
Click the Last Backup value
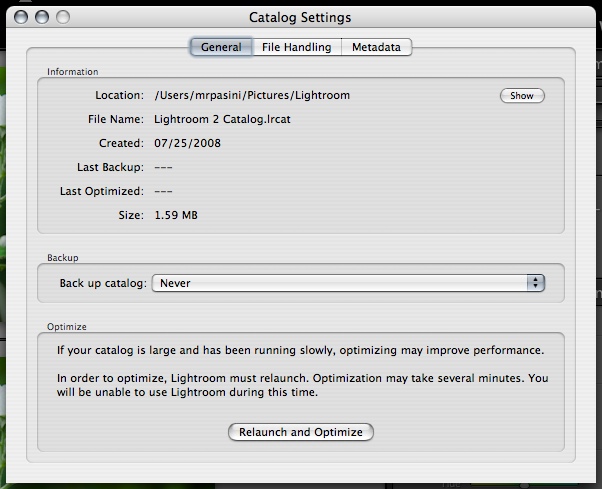click(166, 167)
